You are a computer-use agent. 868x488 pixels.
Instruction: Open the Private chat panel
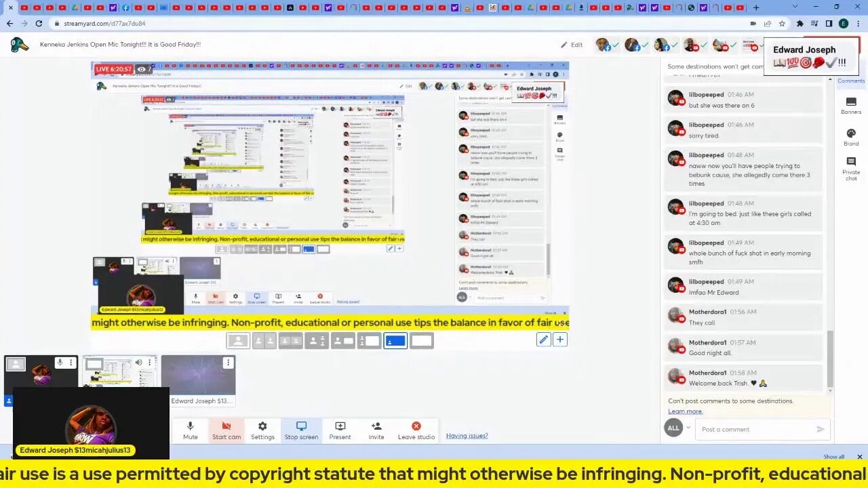coord(851,168)
